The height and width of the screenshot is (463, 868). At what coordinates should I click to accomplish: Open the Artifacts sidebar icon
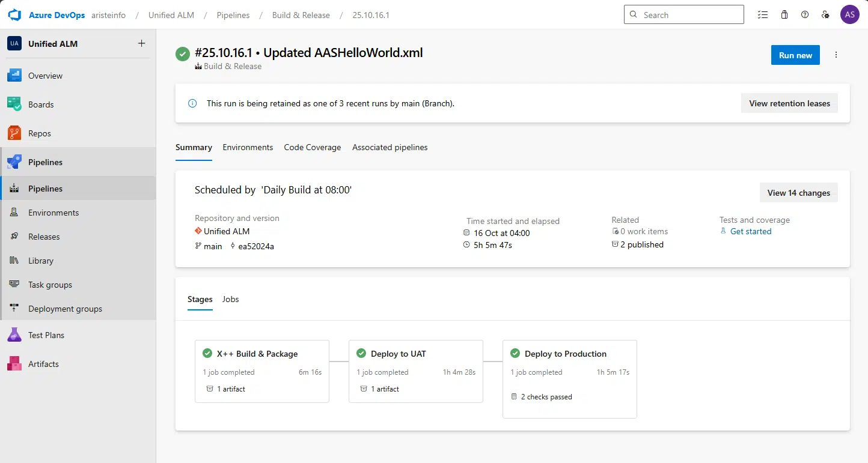coord(14,364)
